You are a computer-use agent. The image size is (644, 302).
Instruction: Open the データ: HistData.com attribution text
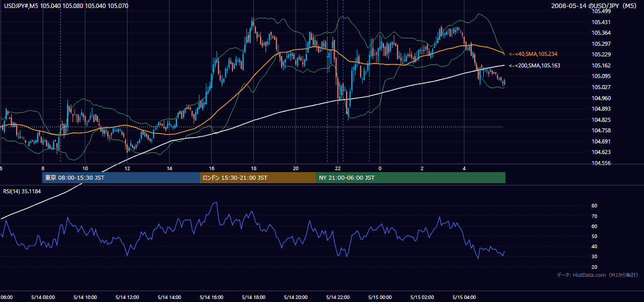click(x=598, y=275)
